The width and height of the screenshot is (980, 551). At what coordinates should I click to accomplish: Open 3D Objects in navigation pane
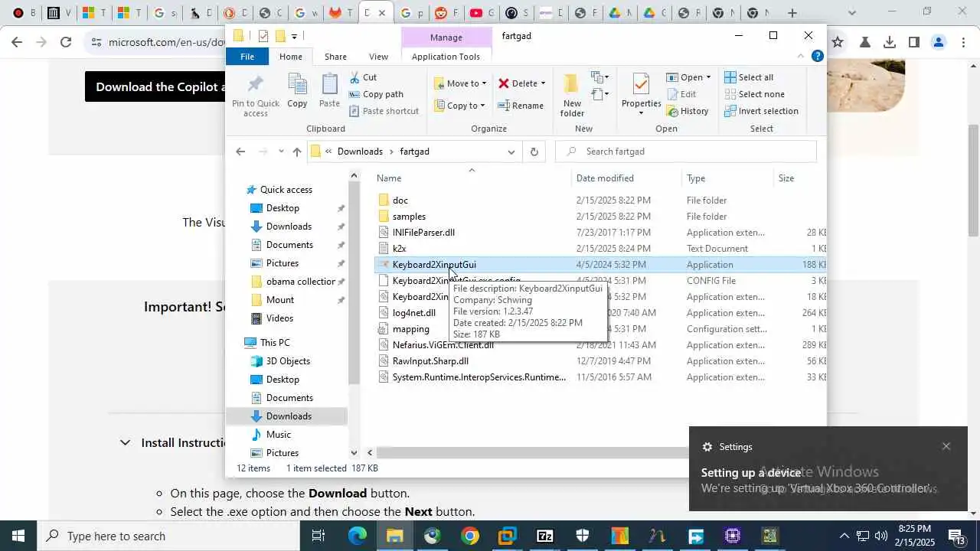tap(288, 361)
